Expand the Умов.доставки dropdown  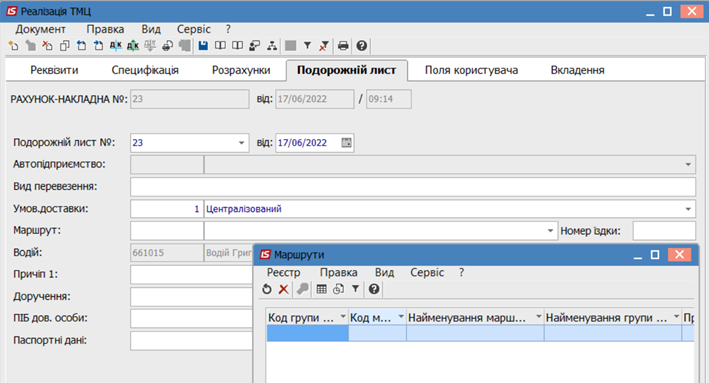(688, 209)
